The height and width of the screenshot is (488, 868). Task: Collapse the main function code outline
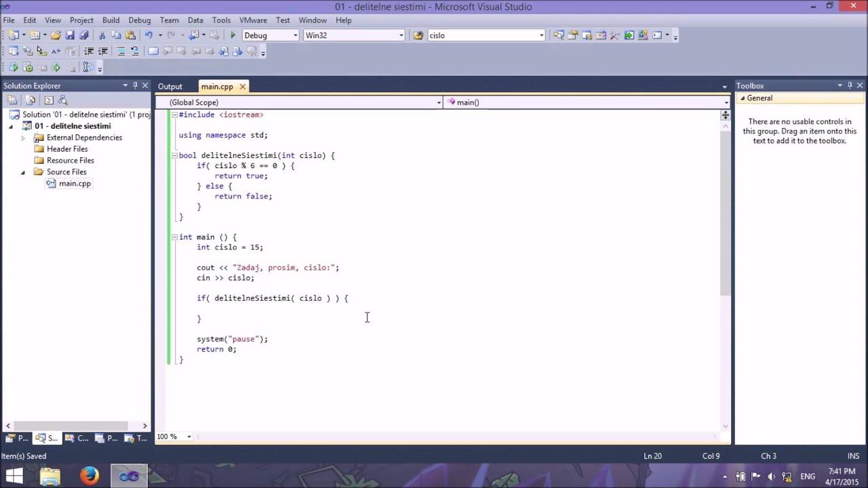coord(174,237)
